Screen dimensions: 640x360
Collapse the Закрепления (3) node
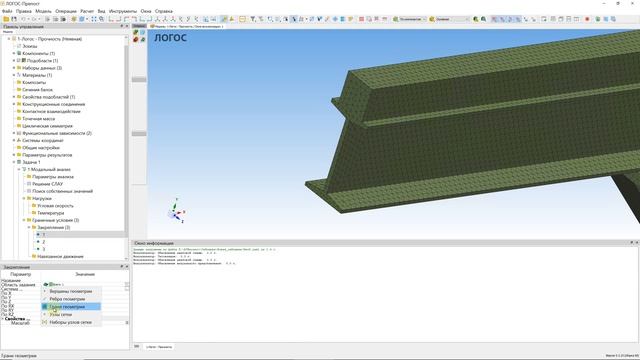pos(29,227)
